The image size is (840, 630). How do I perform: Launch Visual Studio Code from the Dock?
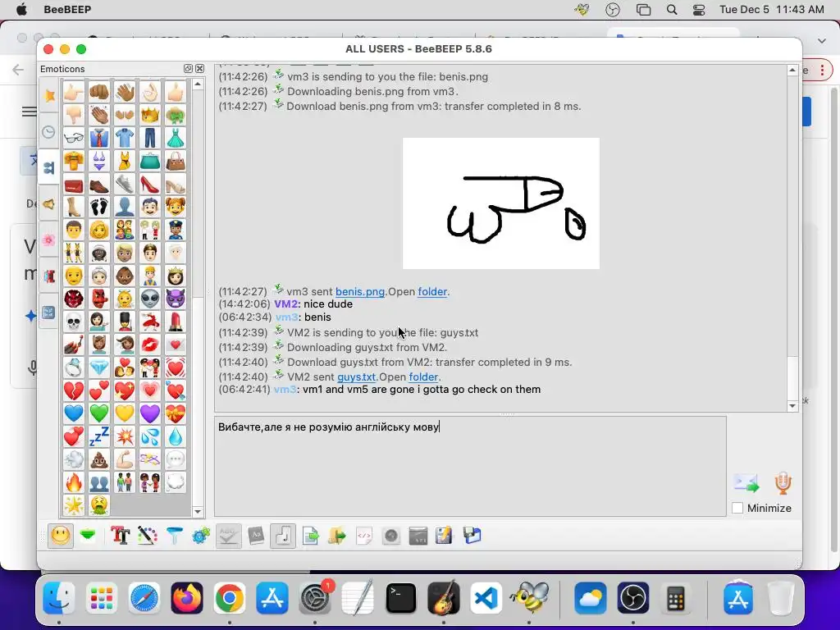coord(486,598)
